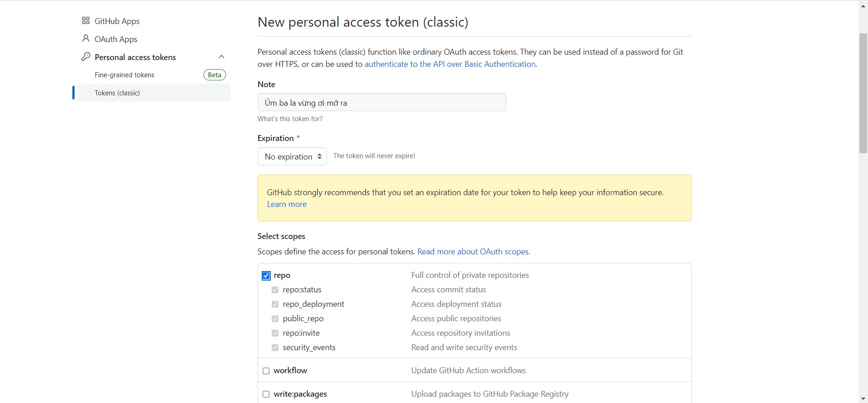Enable the workflow scope checkbox

click(266, 371)
